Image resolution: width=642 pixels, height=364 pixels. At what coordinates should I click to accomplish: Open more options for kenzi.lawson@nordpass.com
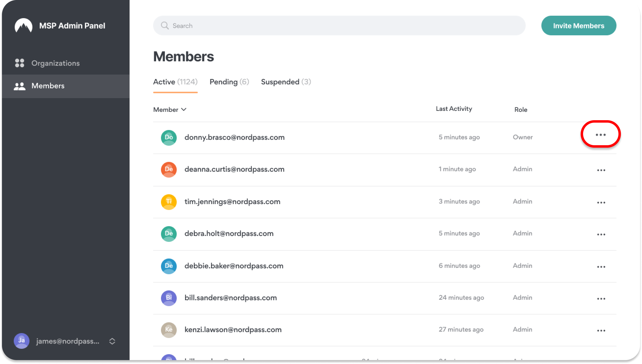coord(601,330)
